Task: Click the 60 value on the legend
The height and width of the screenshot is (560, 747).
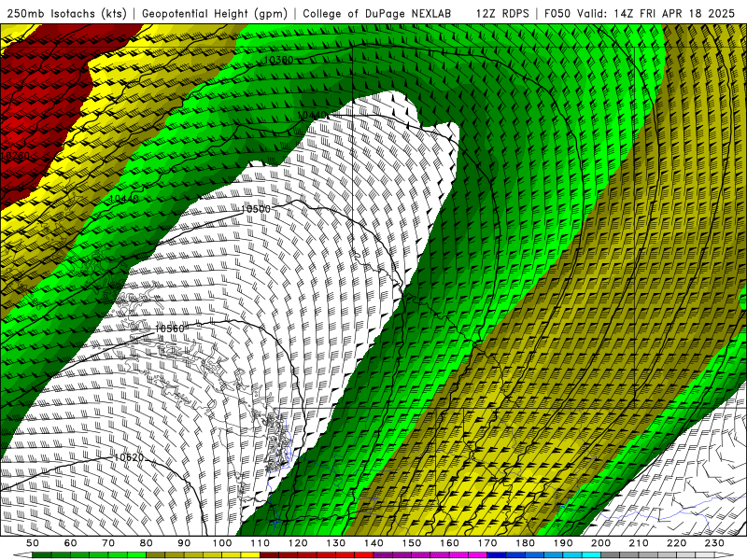Action: [x=70, y=543]
